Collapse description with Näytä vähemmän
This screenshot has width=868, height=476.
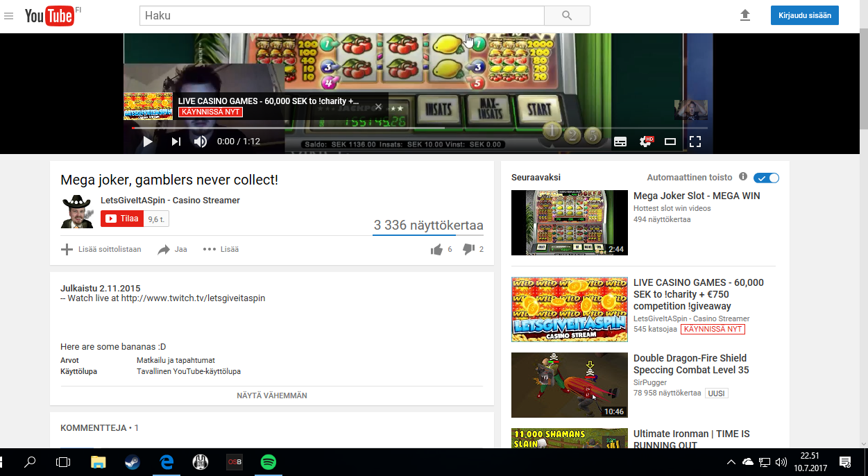(272, 396)
